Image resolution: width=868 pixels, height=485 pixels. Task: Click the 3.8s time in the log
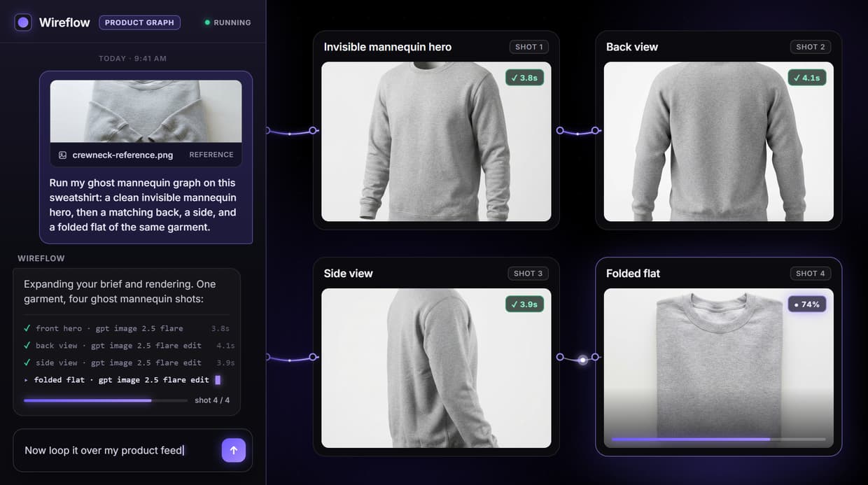point(220,328)
